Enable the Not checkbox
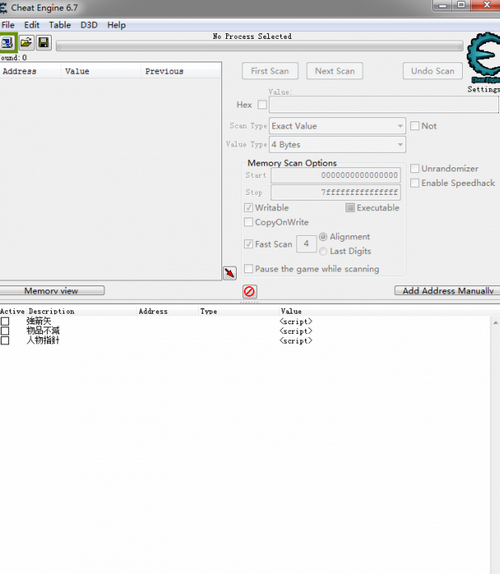Screen dimensions: 500x574 414,126
